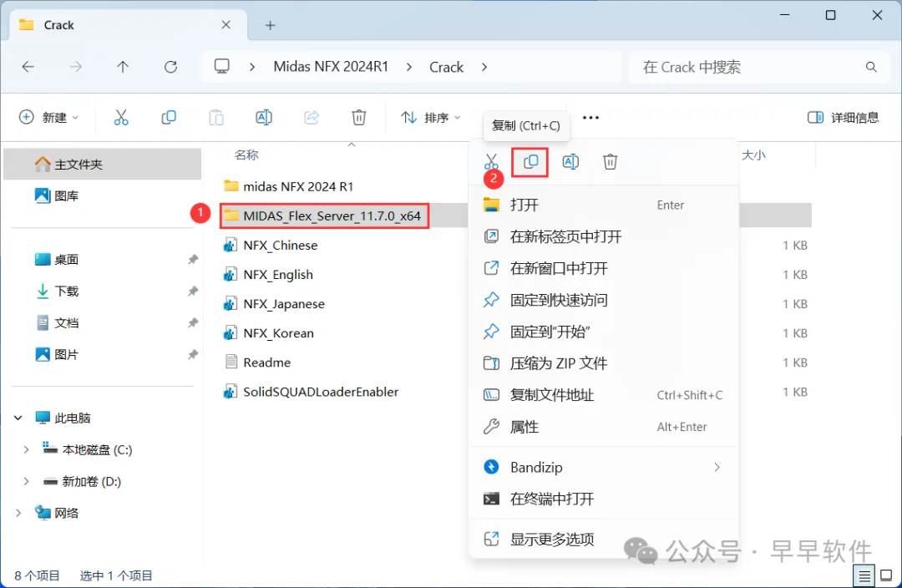This screenshot has width=902, height=588.
Task: Choose 打开 in the context menu
Action: coord(603,205)
